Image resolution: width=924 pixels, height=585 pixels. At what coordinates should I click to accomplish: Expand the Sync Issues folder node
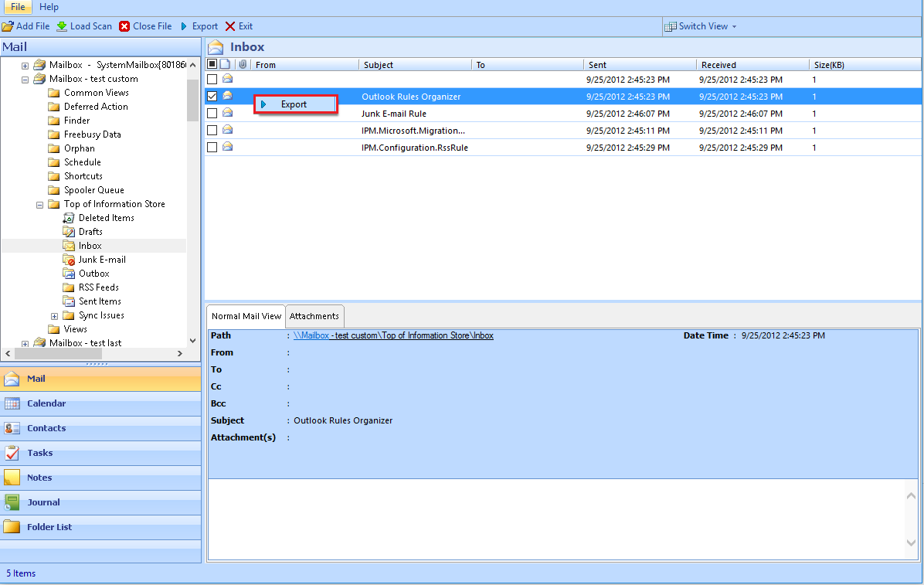coord(54,316)
